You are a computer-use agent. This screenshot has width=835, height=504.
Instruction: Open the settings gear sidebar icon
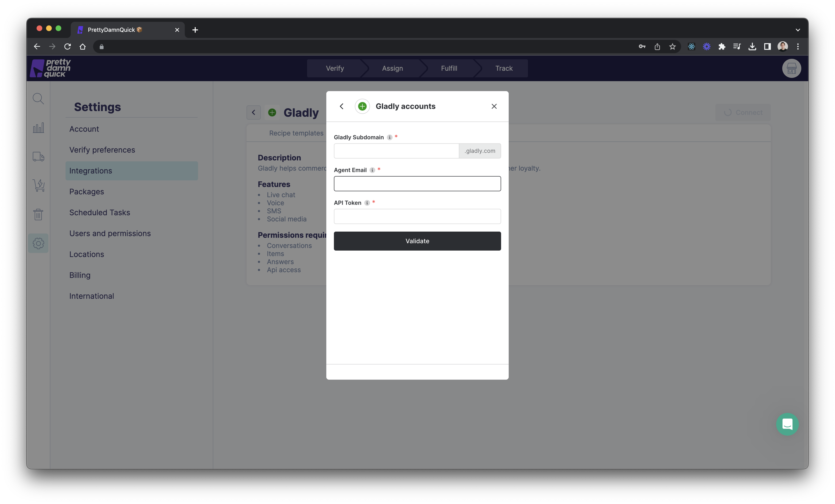38,243
